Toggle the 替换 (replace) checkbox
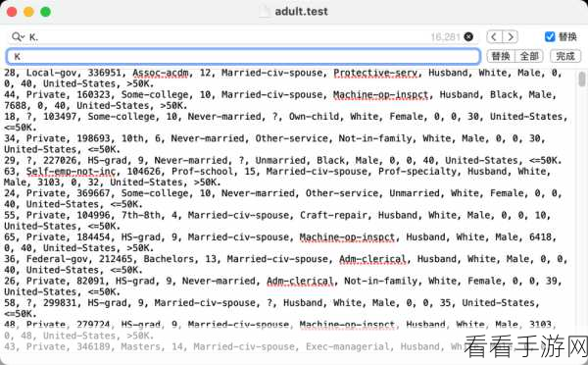Image resolution: width=588 pixels, height=365 pixels. coord(550,36)
